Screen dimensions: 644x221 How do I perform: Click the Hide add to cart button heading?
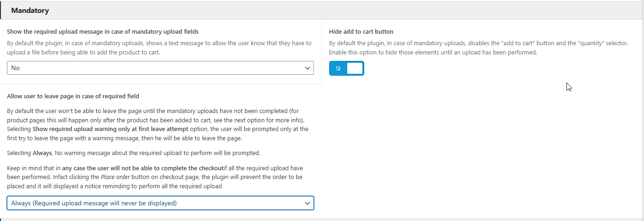point(361,32)
